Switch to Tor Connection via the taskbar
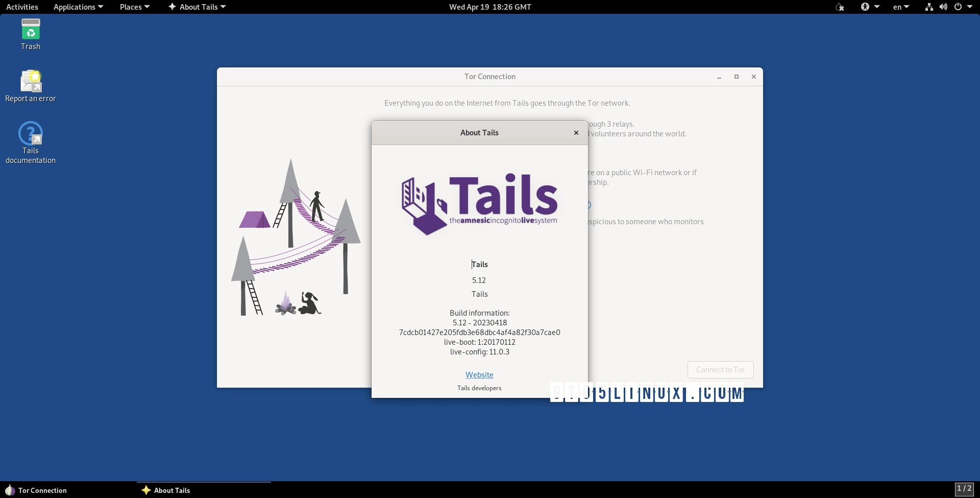The width and height of the screenshot is (980, 498). point(42,490)
